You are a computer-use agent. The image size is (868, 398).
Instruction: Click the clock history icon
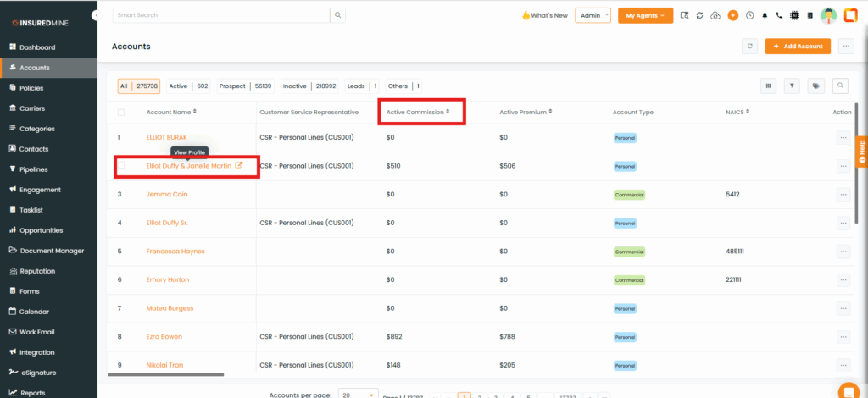pos(749,15)
